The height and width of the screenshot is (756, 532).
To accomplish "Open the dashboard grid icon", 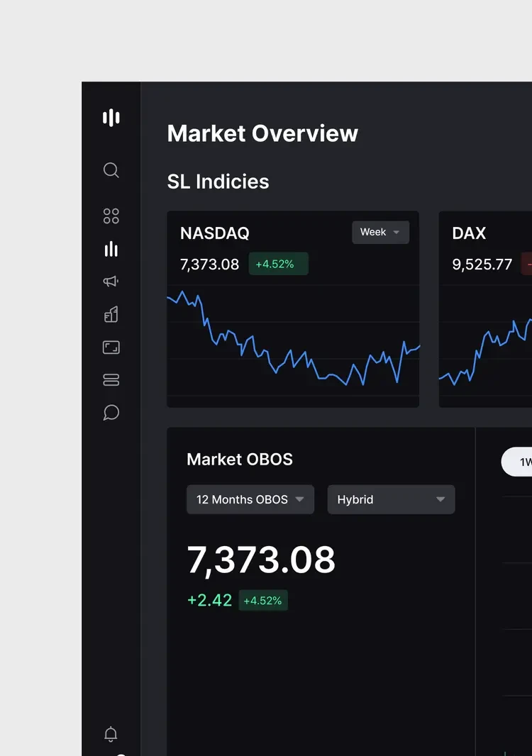I will click(111, 216).
